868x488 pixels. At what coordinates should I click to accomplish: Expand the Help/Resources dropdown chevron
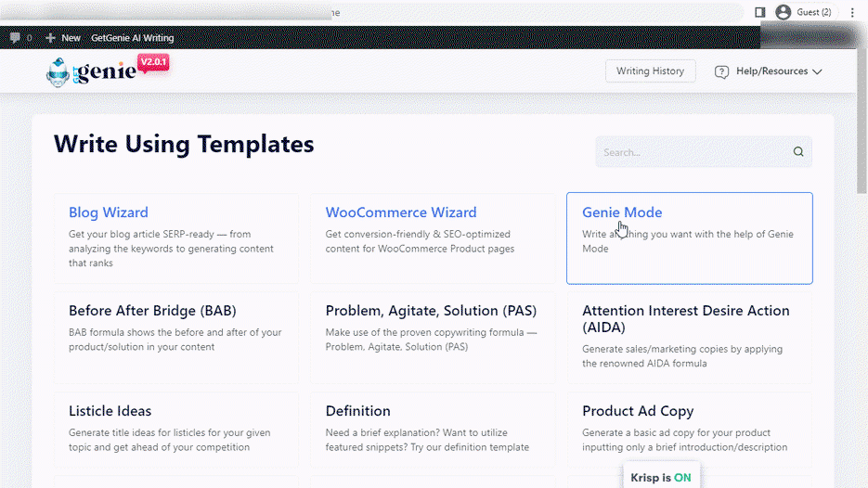click(x=817, y=71)
